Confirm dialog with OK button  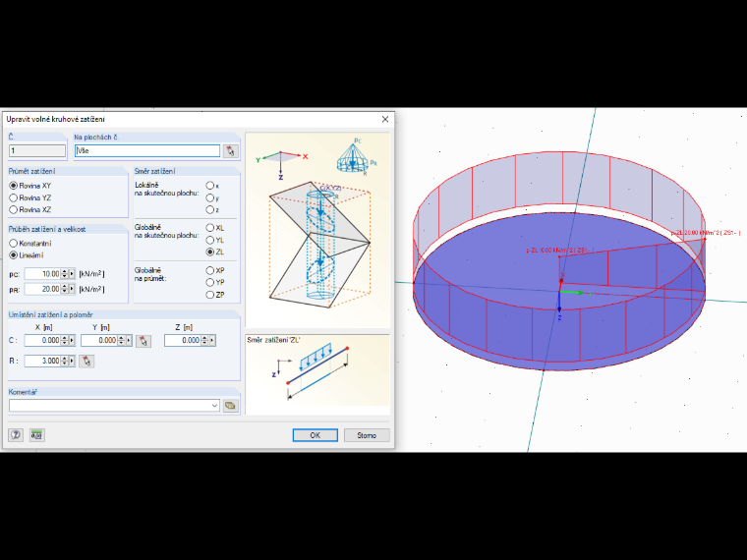[x=315, y=435]
